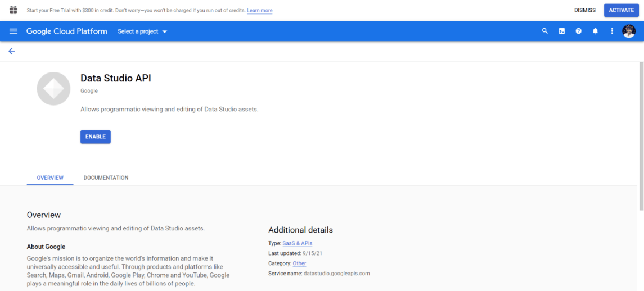Screen dimensions: 644x291
Task: Go back using the left arrow
Action: pyautogui.click(x=12, y=51)
